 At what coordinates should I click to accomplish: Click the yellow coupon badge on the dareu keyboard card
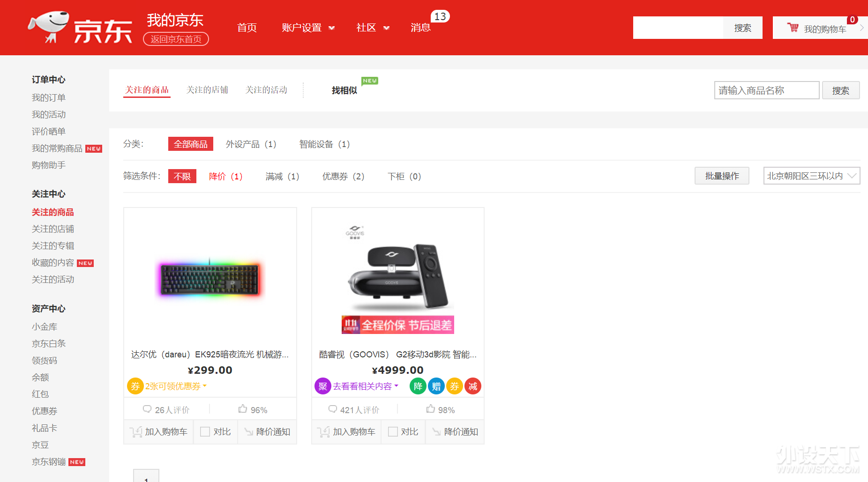point(135,386)
